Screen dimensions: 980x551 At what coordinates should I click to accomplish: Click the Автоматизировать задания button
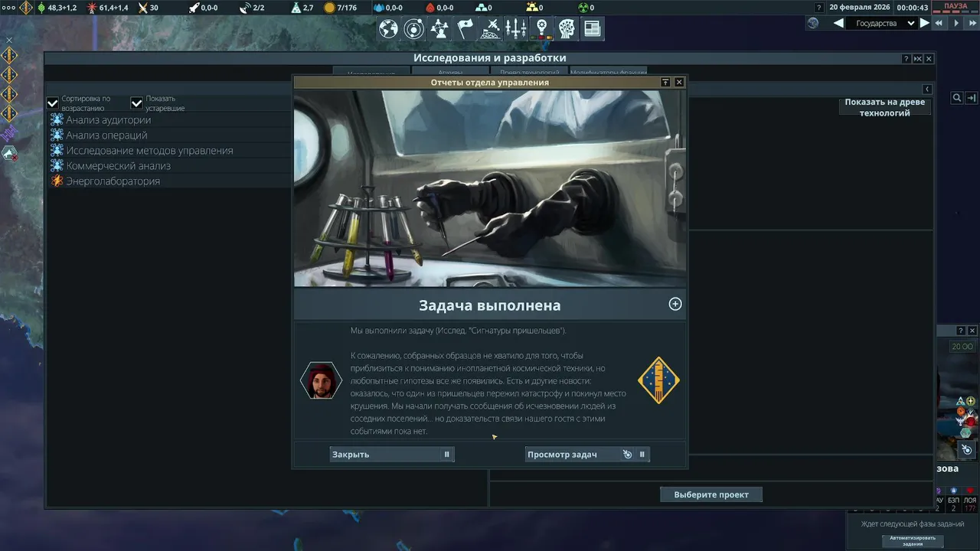(912, 541)
